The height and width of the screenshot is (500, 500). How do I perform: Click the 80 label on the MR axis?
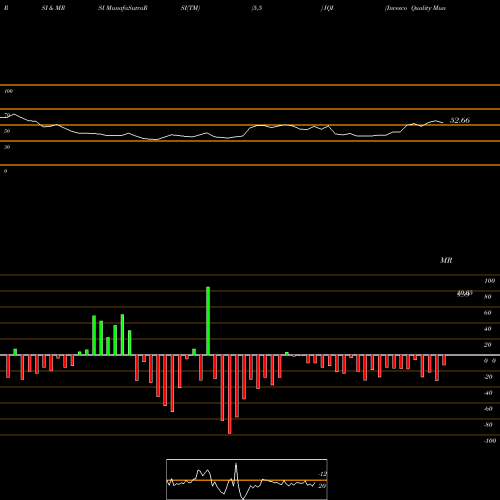pyautogui.click(x=488, y=297)
